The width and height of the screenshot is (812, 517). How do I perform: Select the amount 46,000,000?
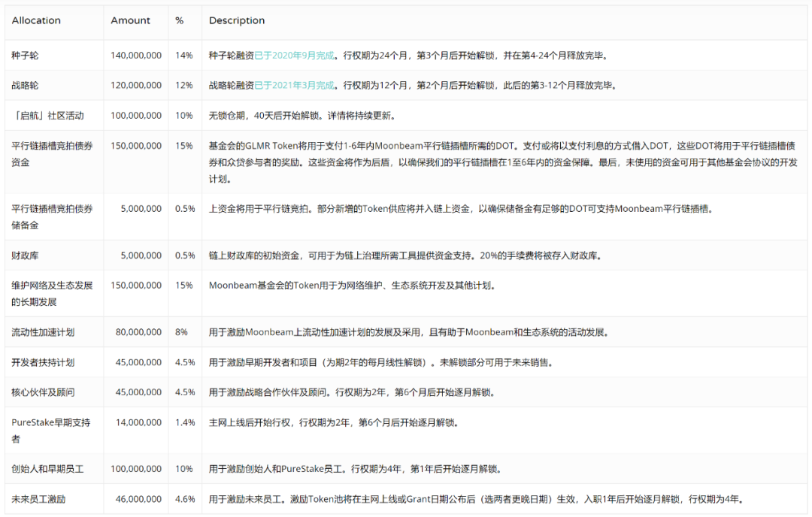(138, 500)
